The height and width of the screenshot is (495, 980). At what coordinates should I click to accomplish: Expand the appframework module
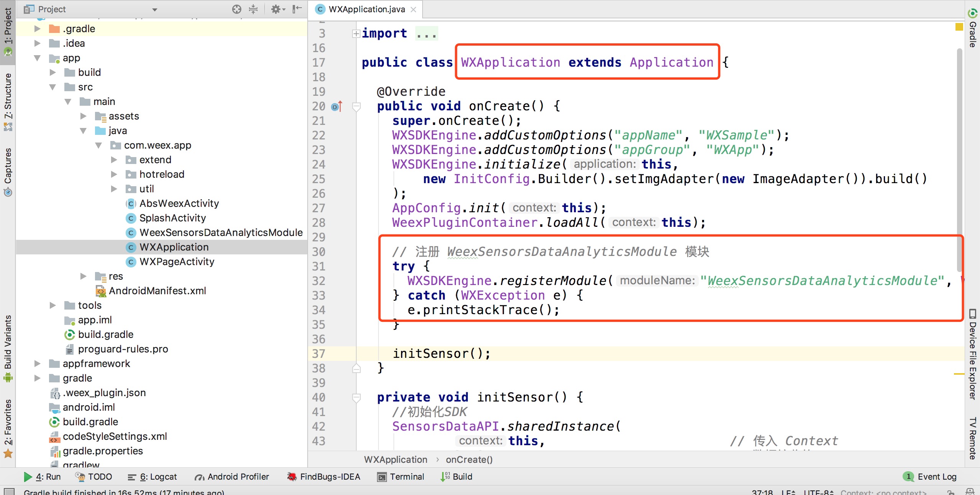pos(37,364)
